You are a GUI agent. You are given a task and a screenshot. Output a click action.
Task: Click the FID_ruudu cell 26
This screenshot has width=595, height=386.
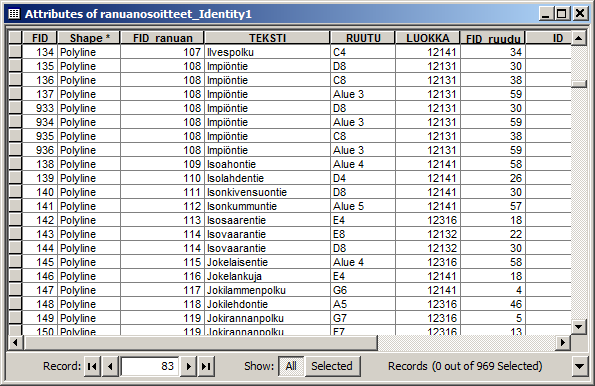(493, 178)
